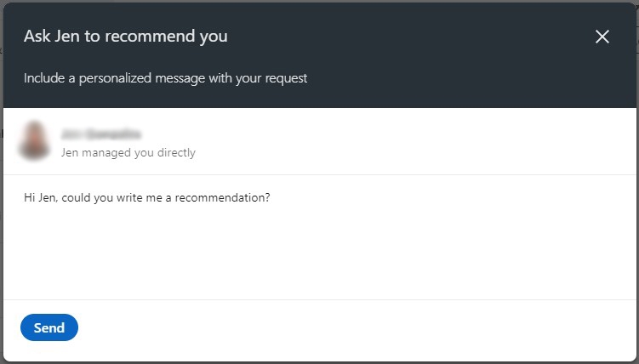Click the 'Ask Jen to recommend you' heading

pos(126,37)
